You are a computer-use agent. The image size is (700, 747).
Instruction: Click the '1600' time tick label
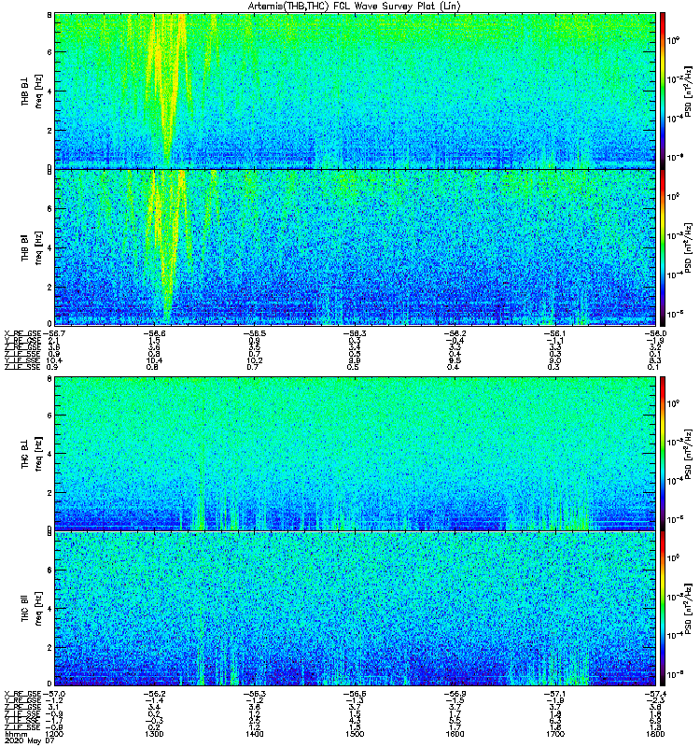455,734
